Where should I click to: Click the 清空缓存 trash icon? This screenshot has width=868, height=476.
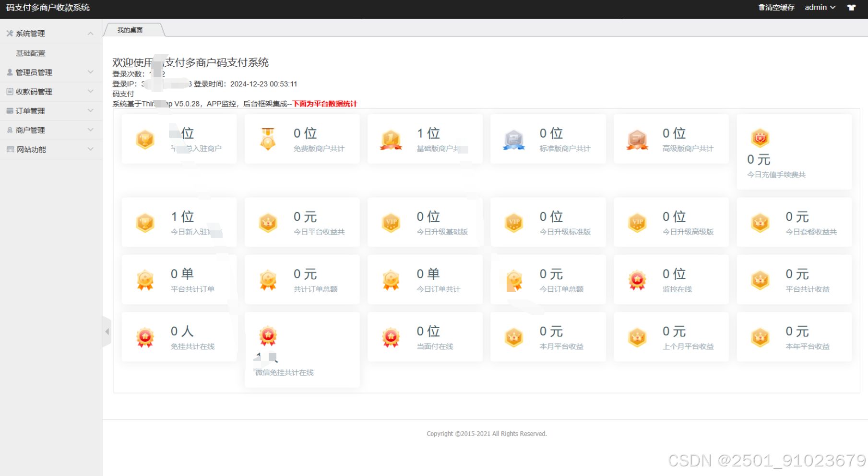click(761, 7)
